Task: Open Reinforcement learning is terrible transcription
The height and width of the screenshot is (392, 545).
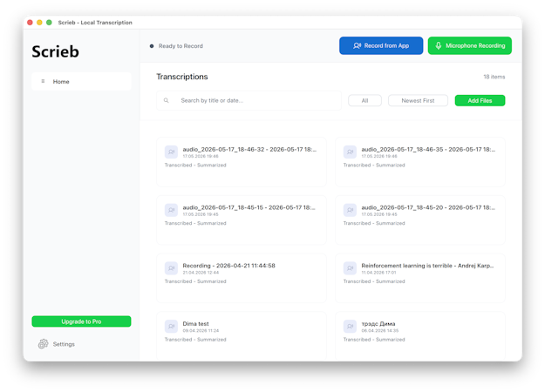Action: click(427, 266)
